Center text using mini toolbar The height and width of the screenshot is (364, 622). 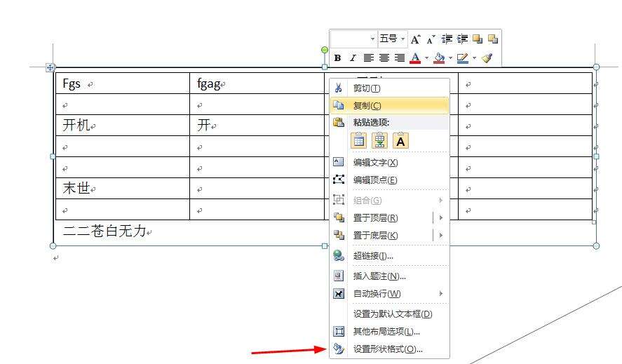pos(384,58)
